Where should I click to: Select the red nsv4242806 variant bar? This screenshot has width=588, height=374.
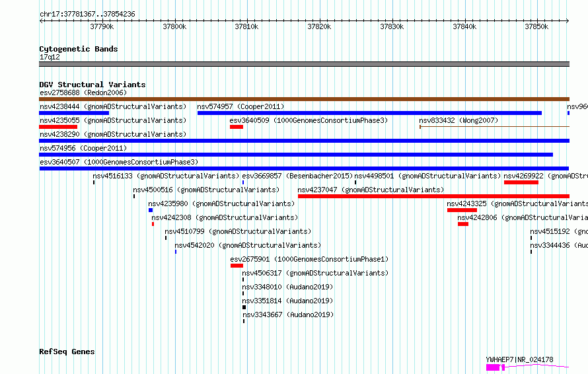coord(463,224)
